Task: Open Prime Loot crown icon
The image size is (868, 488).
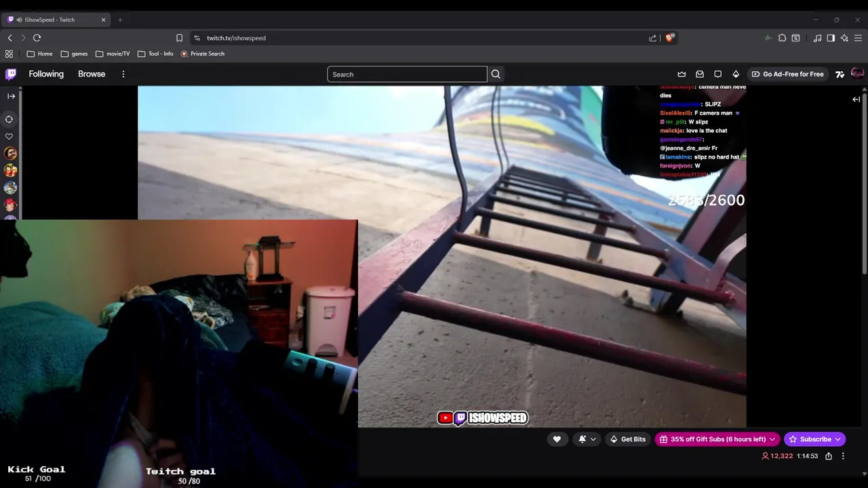Action: pos(682,74)
